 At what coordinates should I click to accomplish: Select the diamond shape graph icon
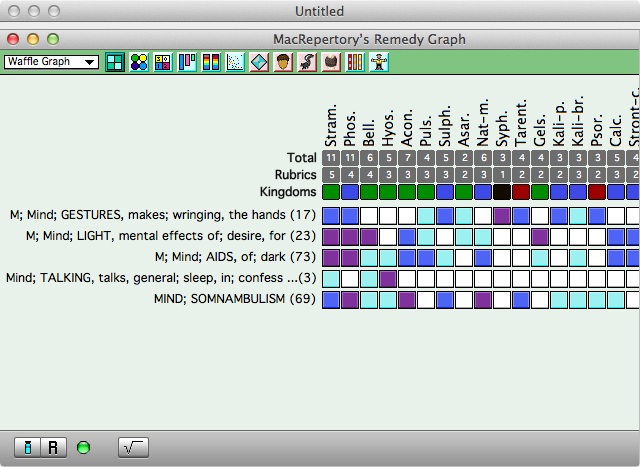tap(259, 62)
